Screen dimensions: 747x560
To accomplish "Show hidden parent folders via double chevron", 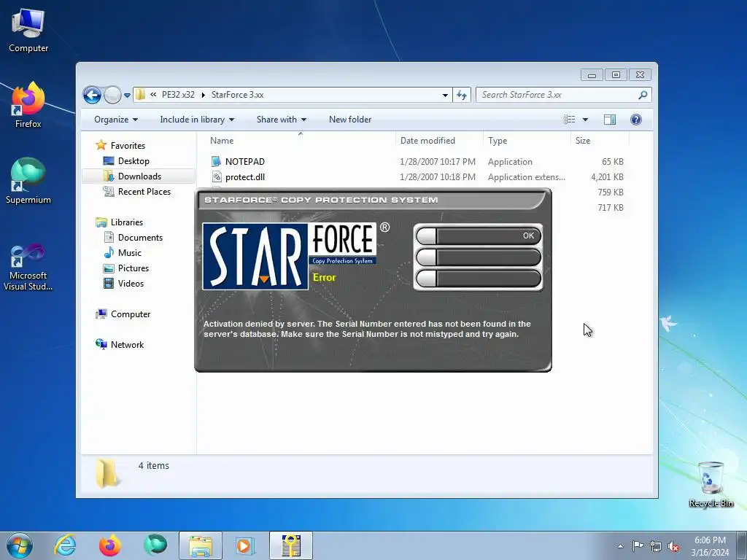I will pyautogui.click(x=153, y=95).
